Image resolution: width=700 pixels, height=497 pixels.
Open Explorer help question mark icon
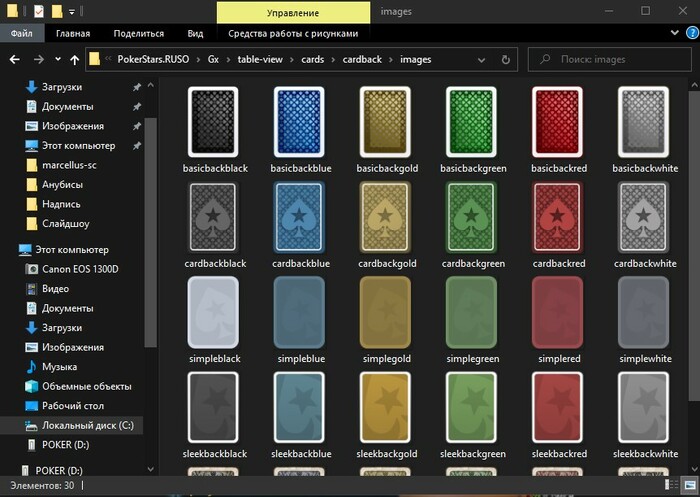692,33
